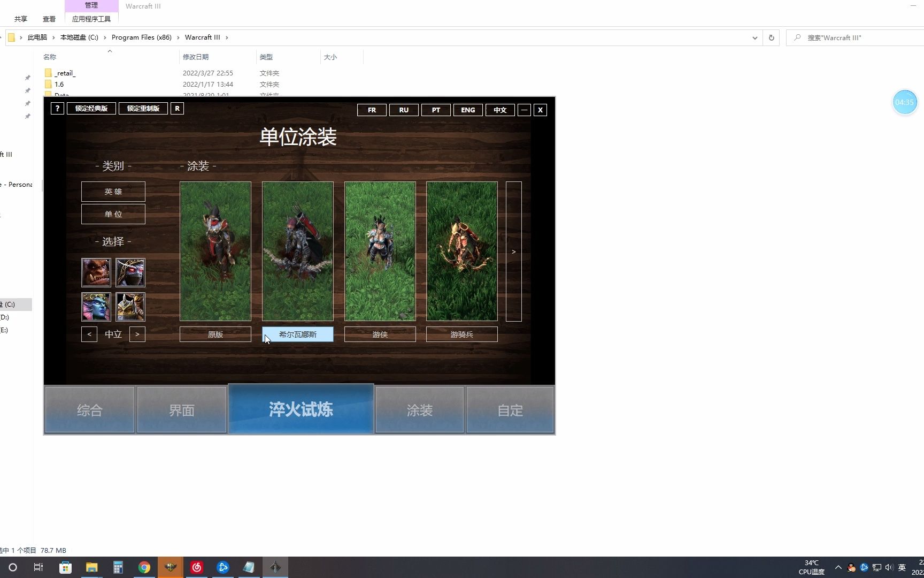The width and height of the screenshot is (924, 578).
Task: Click Program Files (x86) breadcrumb
Action: [x=142, y=37]
